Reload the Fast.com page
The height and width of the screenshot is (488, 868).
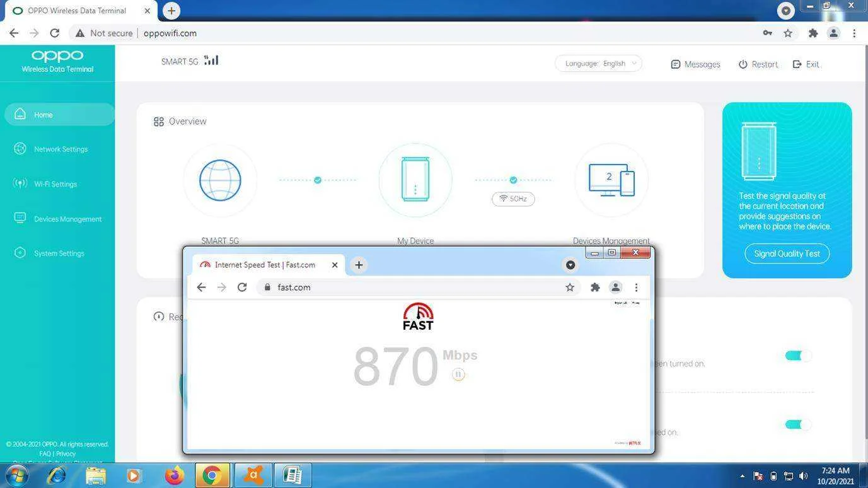[242, 288]
